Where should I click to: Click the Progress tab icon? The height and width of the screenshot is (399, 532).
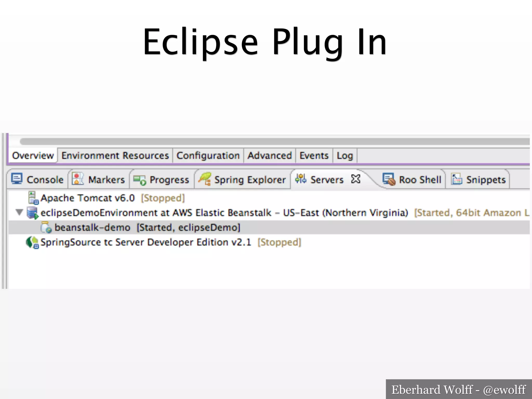[140, 180]
